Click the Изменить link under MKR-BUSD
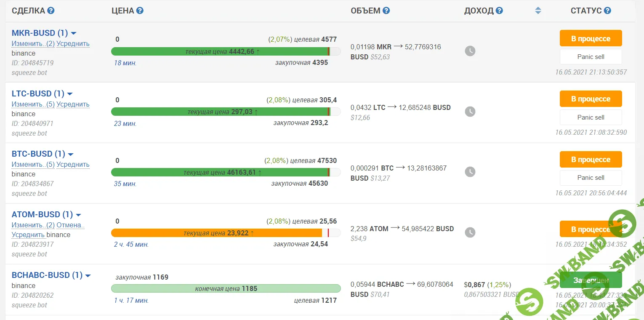Viewport: 644px width, 320px height. (28, 44)
